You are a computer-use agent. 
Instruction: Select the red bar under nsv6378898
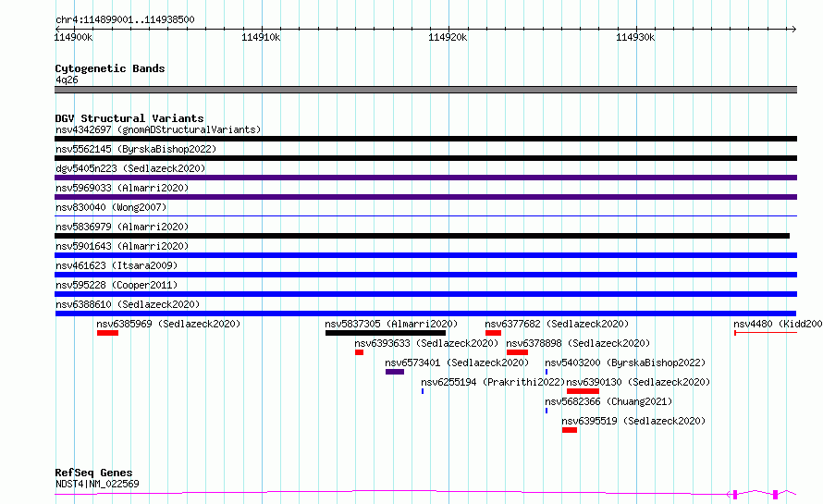click(x=517, y=352)
